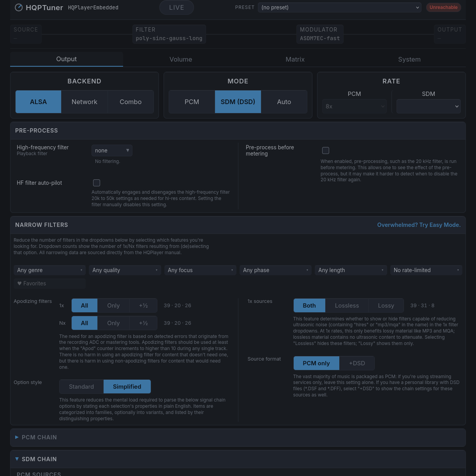Select Only for Nx apodizing filters

point(113,323)
